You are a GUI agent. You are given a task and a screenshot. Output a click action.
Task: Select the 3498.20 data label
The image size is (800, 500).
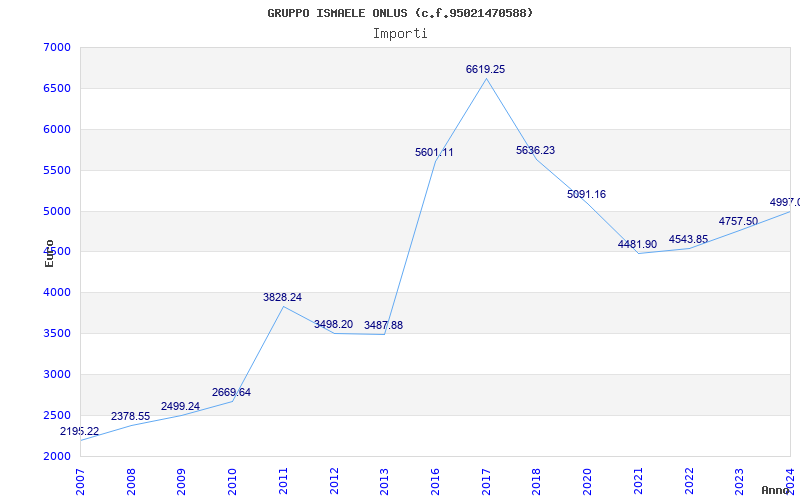pos(333,324)
